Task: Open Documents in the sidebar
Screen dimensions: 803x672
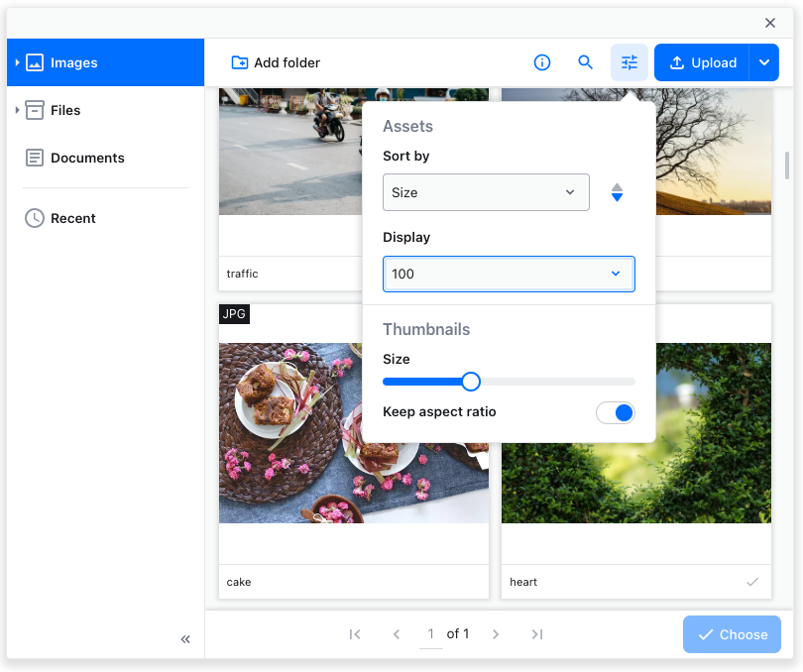Action: [x=87, y=158]
